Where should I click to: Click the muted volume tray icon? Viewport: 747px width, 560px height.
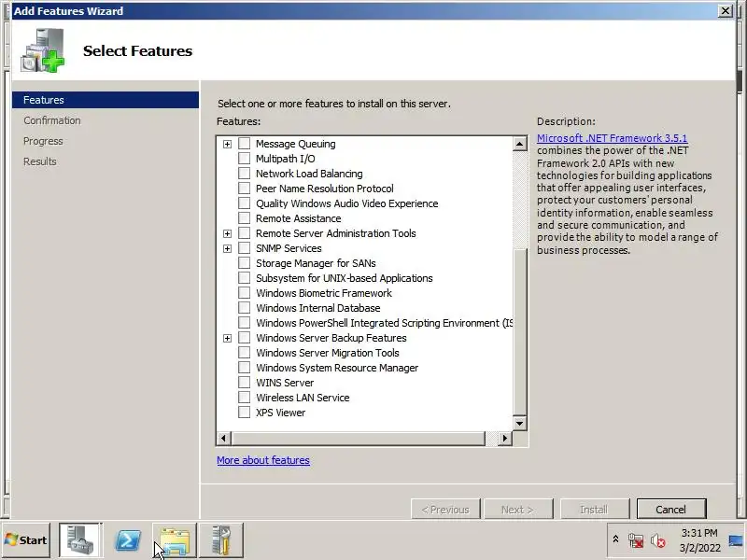pos(658,540)
